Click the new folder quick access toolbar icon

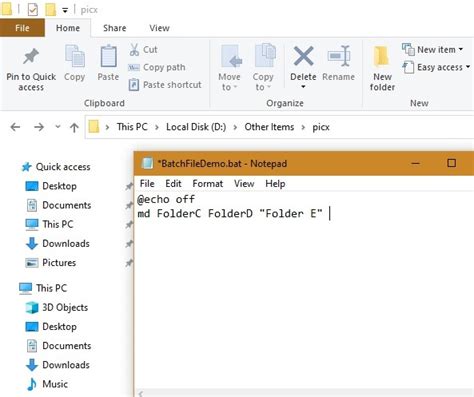(51, 9)
